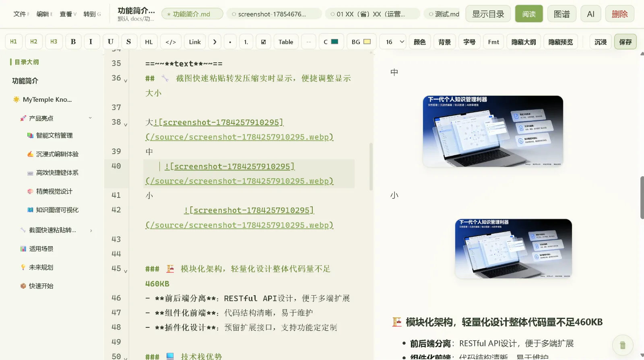Pick text color with C swatch
Viewport: 644px width, 360px height.
331,42
